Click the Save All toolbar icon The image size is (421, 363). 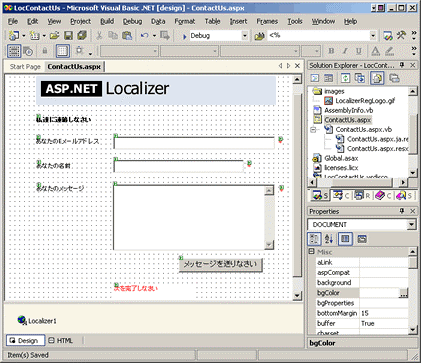(x=82, y=35)
